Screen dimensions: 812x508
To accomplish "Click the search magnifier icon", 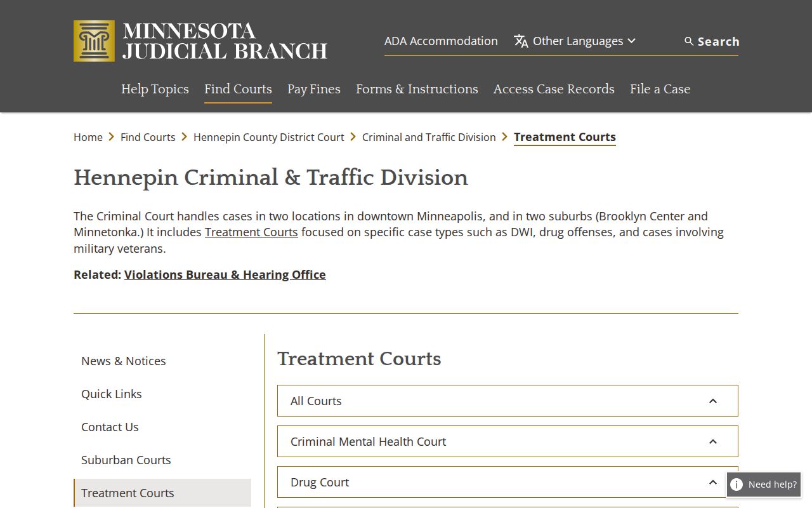I will (689, 41).
